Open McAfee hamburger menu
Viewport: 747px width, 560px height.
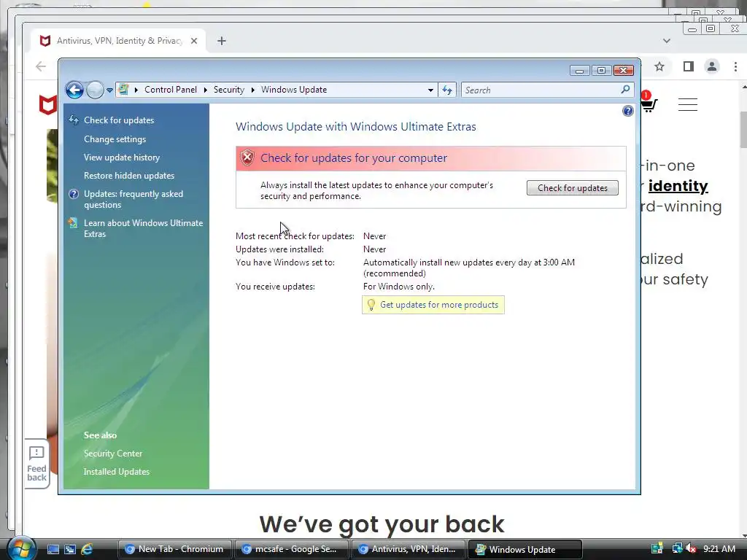[688, 104]
